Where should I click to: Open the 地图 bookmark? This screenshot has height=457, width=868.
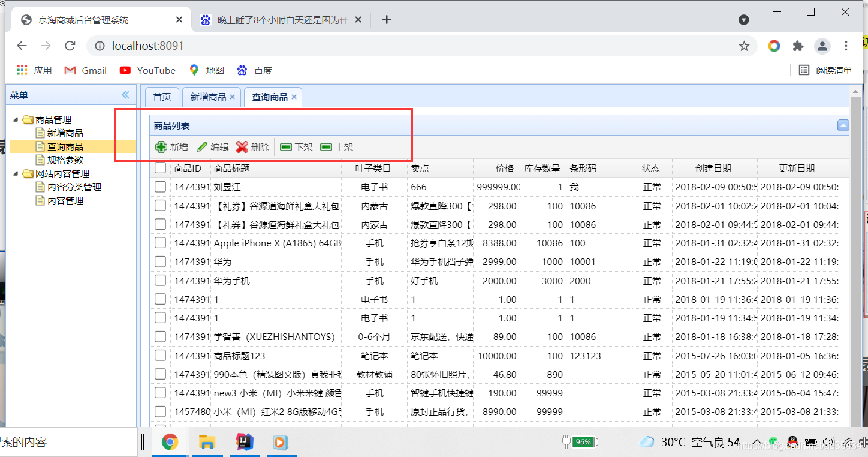[206, 70]
